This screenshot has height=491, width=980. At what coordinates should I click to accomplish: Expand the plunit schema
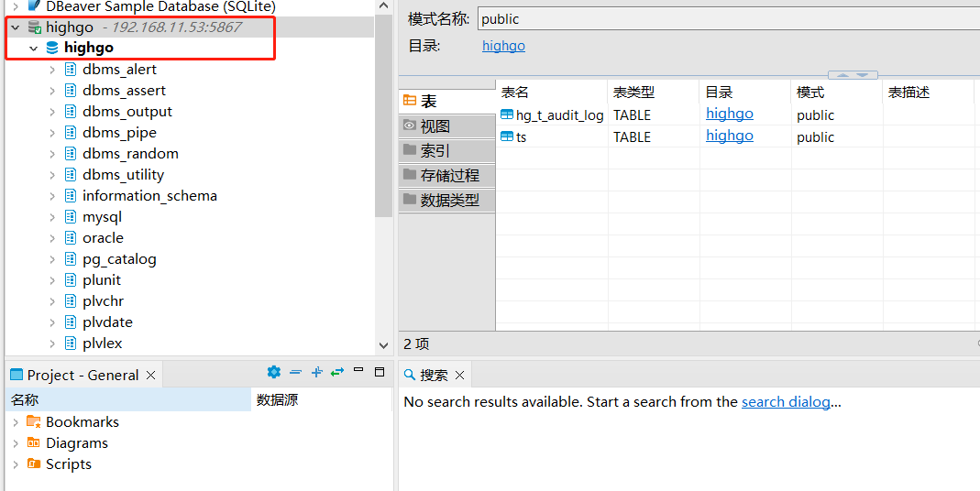[x=52, y=280]
